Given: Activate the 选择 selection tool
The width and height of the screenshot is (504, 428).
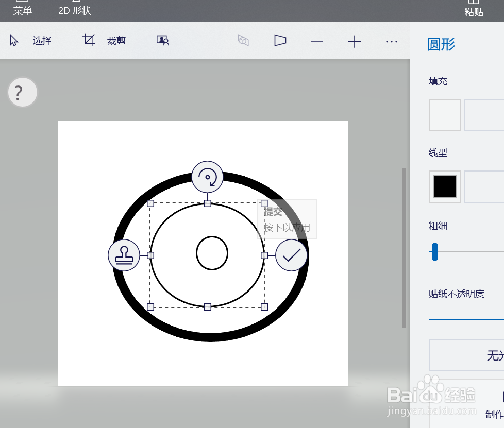Looking at the screenshot, I should pos(31,41).
